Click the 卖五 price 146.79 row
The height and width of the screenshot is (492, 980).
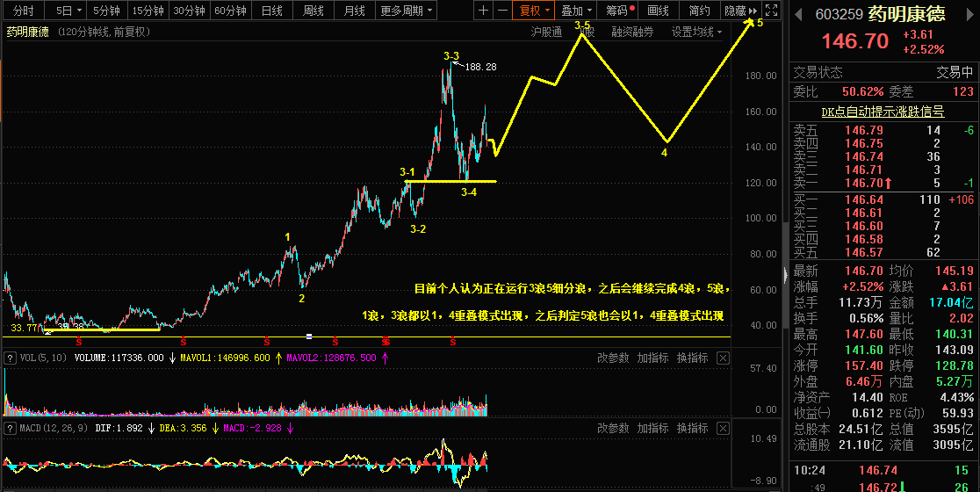point(883,131)
